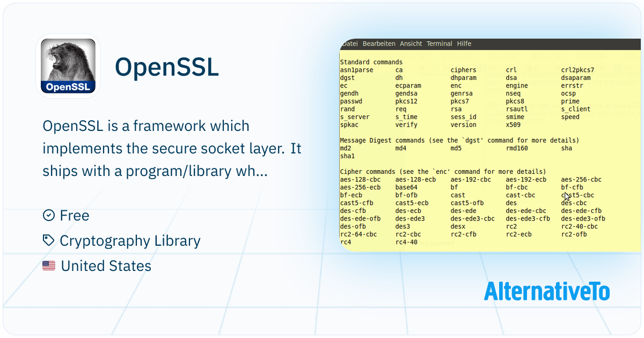Select the 'rc2-40-cbc' cipher entry
This screenshot has width=644, height=338.
pyautogui.click(x=580, y=226)
